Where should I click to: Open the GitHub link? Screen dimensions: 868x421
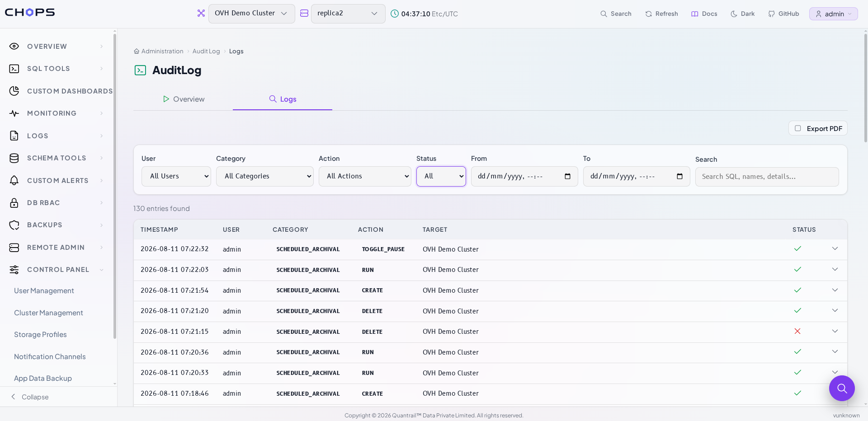tap(783, 14)
